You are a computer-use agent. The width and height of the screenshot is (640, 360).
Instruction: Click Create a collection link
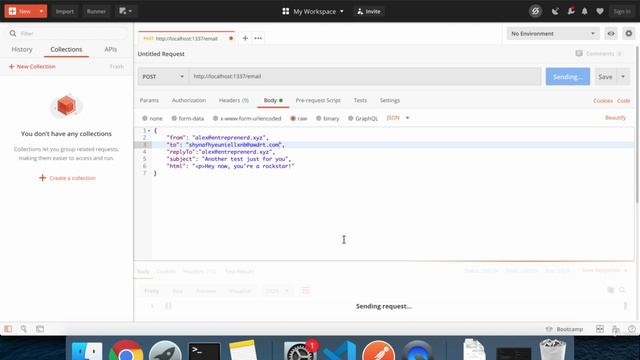pos(67,178)
